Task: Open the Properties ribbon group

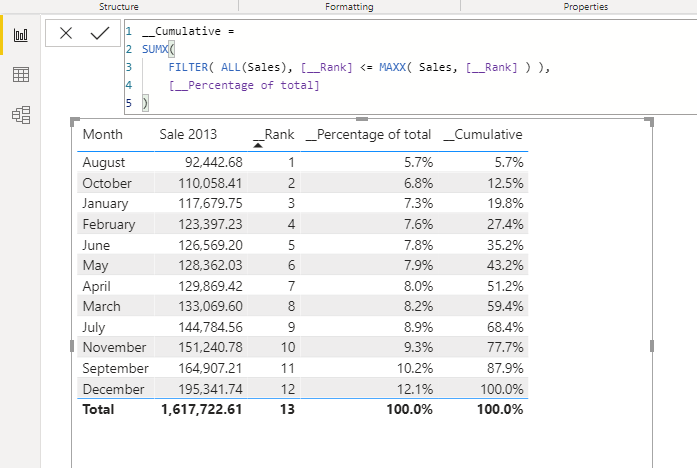Action: [x=585, y=7]
